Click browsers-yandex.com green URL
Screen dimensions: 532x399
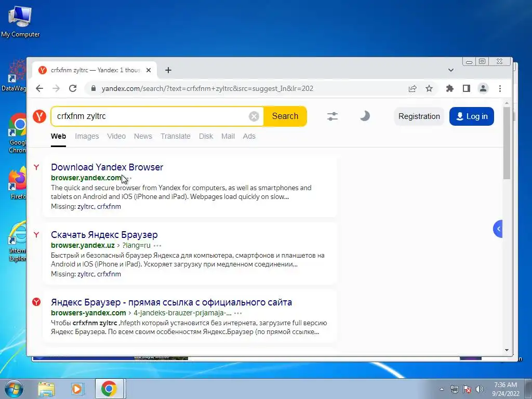coord(88,313)
